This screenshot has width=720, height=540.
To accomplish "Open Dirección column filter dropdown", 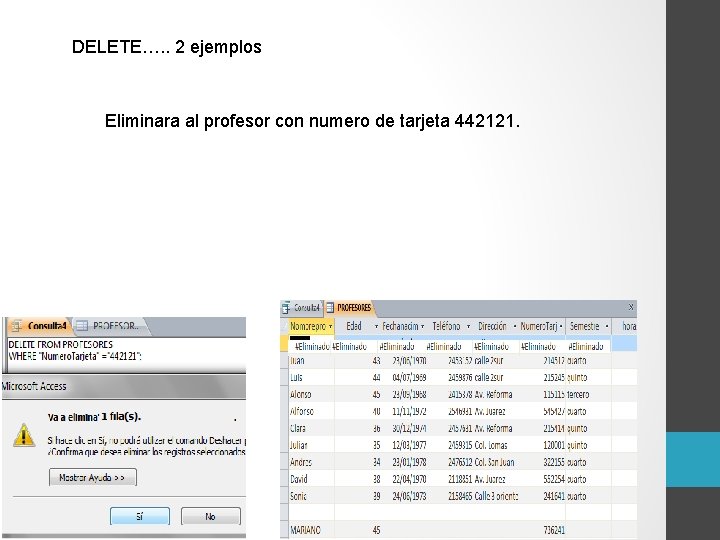I will coord(515,326).
